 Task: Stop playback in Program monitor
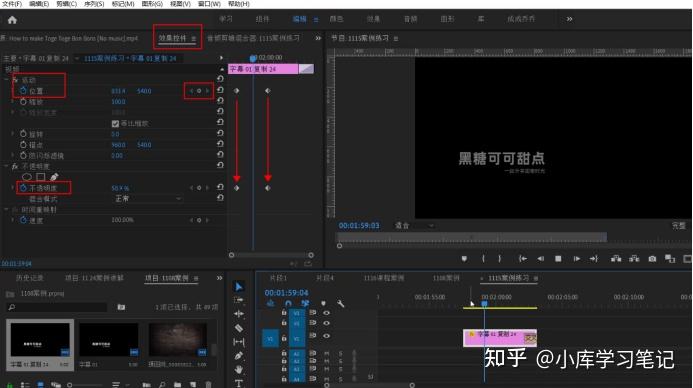(558, 259)
